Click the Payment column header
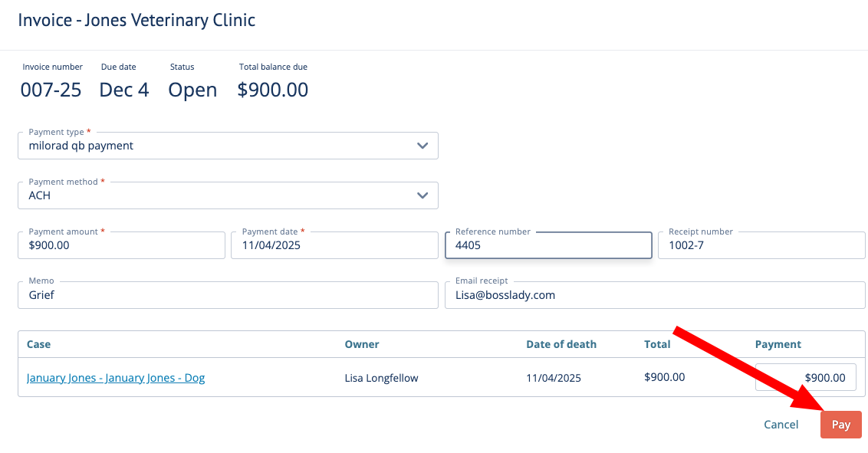Viewport: 868px width, 453px height. click(x=778, y=344)
